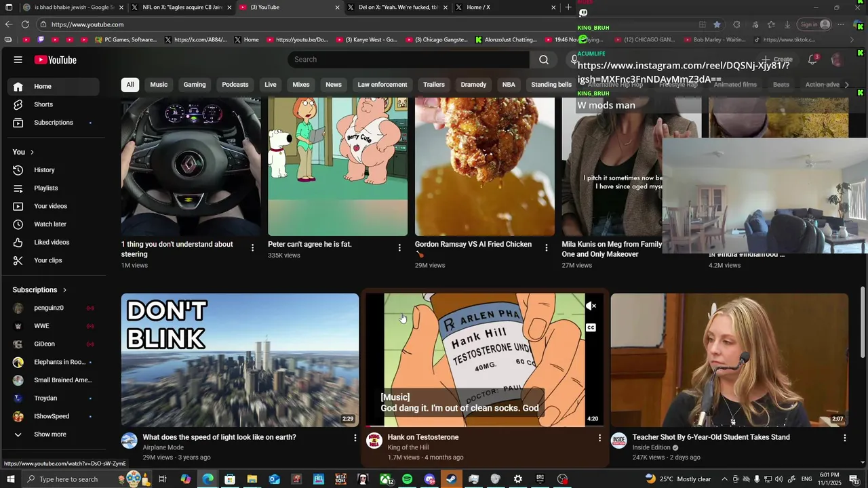Toggle captions on the Hank preview
The width and height of the screenshot is (868, 488).
[591, 328]
